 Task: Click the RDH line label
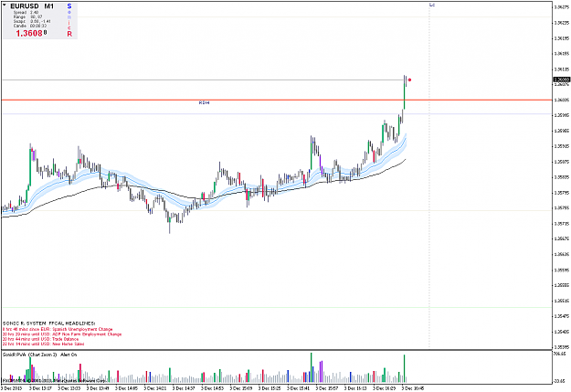coord(204,102)
